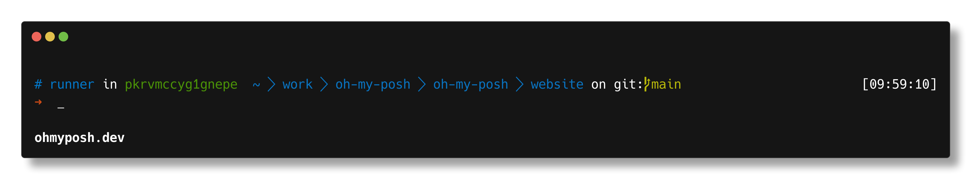Click the website path segment
Screen dimensions: 980x188
(x=557, y=84)
